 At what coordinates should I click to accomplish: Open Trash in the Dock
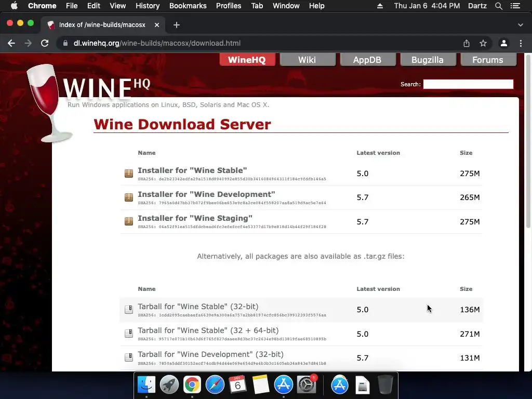pos(385,385)
